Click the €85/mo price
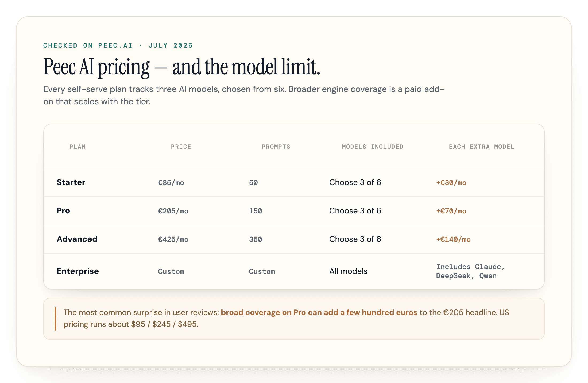 [171, 183]
